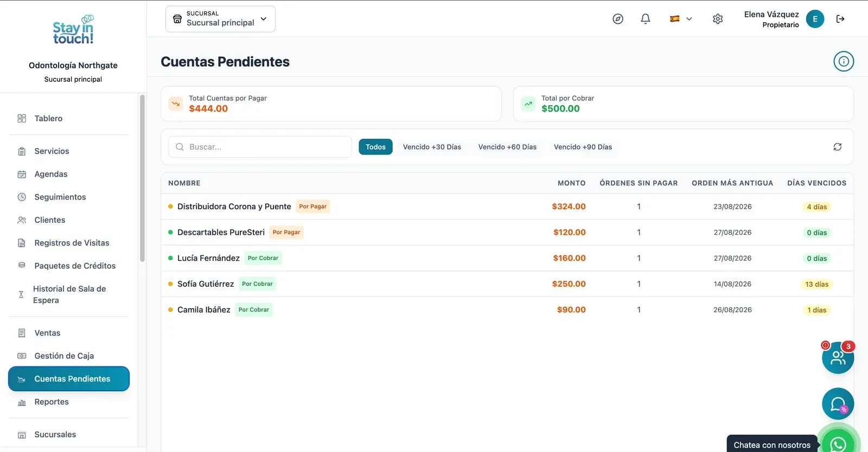
Task: Open the compass explore icon
Action: click(x=618, y=19)
